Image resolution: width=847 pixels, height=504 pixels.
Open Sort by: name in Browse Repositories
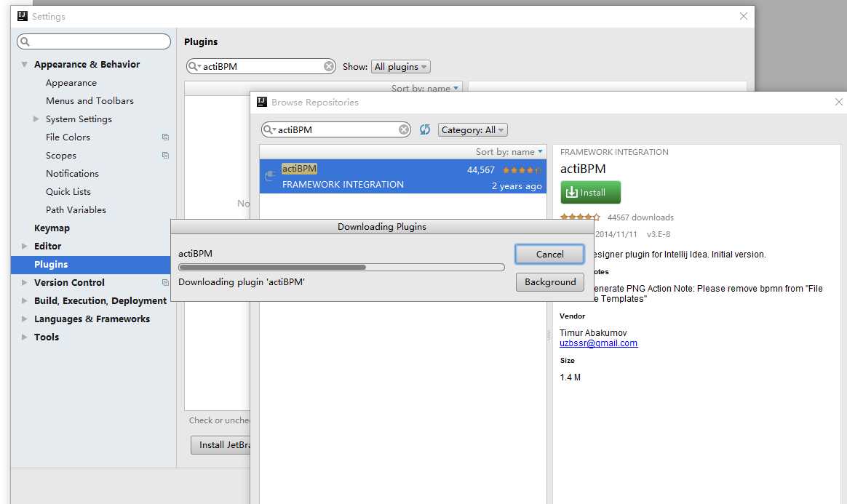click(x=509, y=151)
